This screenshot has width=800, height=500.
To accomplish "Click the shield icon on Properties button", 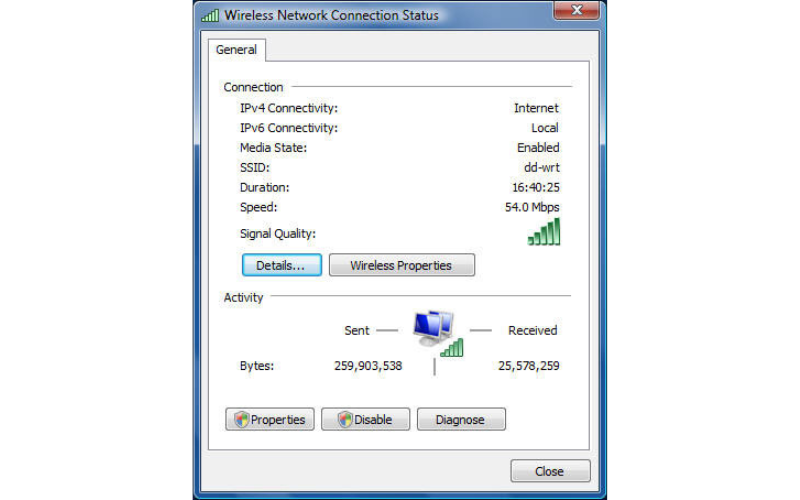I will [x=241, y=419].
